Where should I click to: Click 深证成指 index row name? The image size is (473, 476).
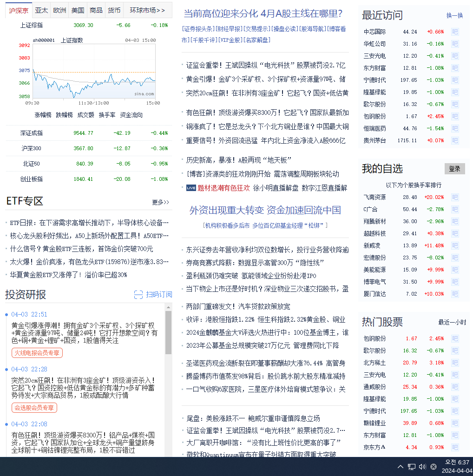click(x=31, y=133)
